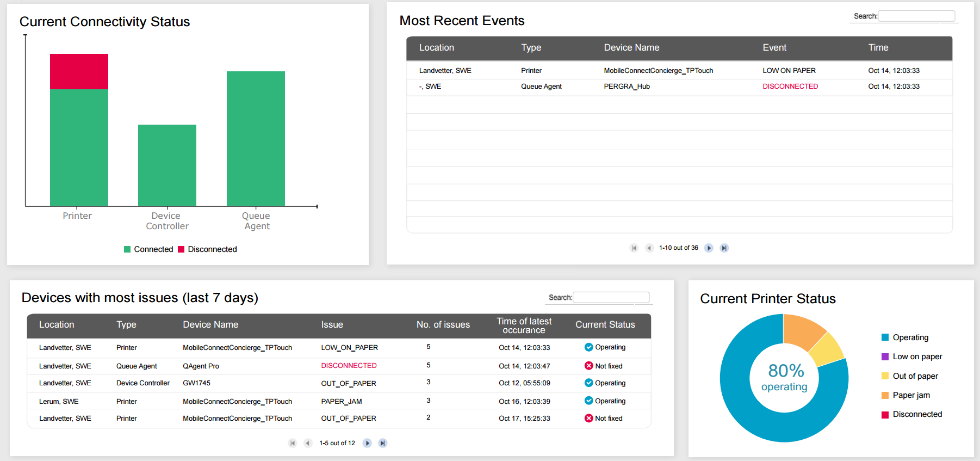
Task: Jump to last page of Most Recent Events
Action: click(724, 248)
